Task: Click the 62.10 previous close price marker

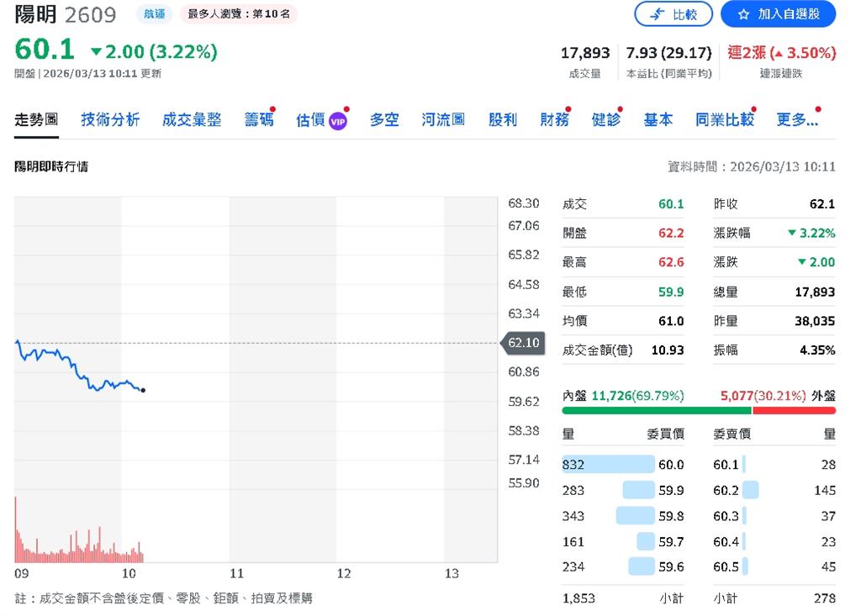Action: point(524,343)
